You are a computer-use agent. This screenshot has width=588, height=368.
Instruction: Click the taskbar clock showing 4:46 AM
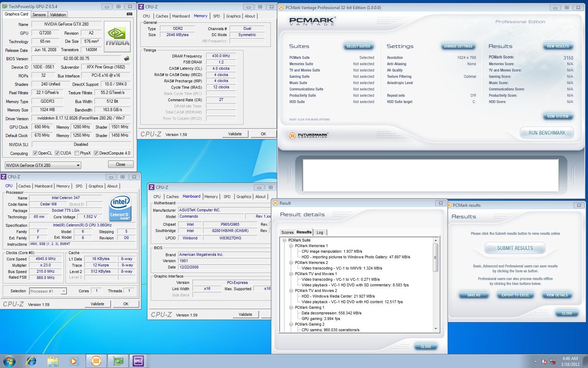tap(570, 361)
